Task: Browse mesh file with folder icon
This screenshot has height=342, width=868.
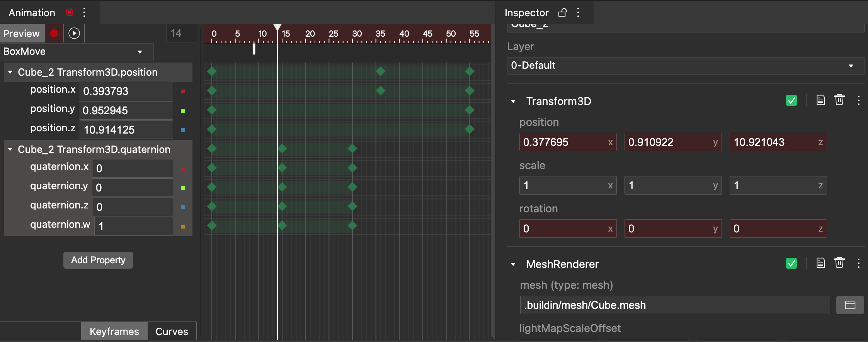Action: pyautogui.click(x=850, y=305)
